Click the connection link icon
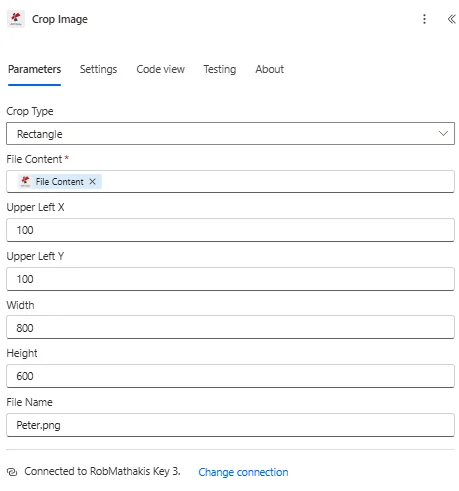Screen dimensions: 459x491 point(12,472)
